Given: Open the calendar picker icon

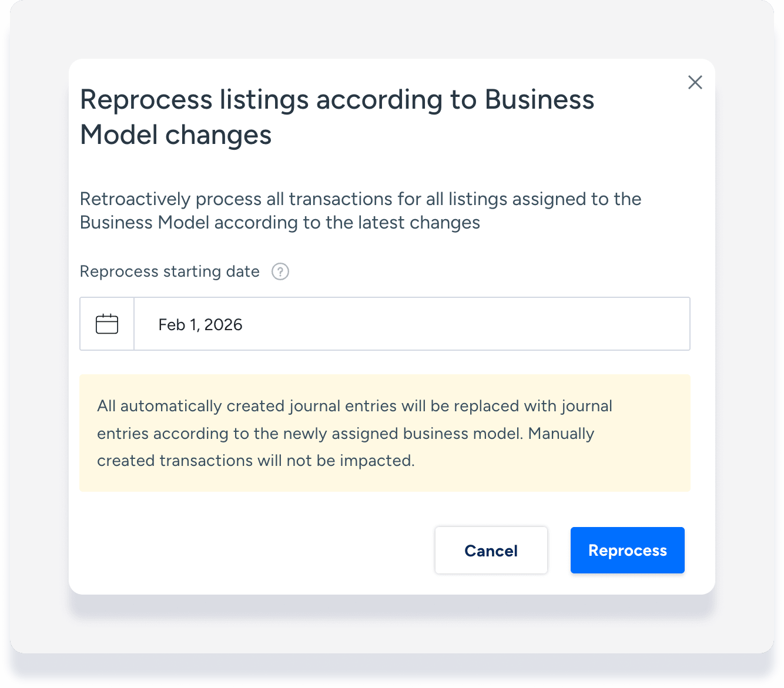Looking at the screenshot, I should [107, 324].
